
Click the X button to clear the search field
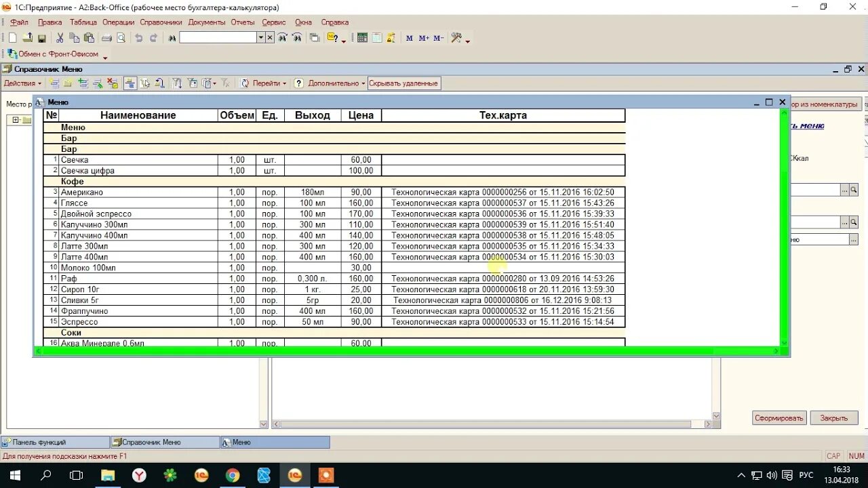pyautogui.click(x=270, y=38)
